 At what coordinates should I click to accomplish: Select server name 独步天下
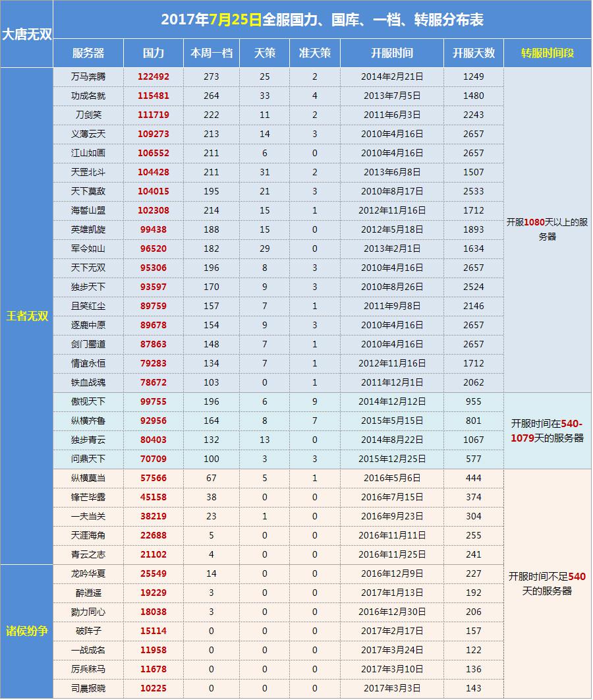[x=88, y=287]
